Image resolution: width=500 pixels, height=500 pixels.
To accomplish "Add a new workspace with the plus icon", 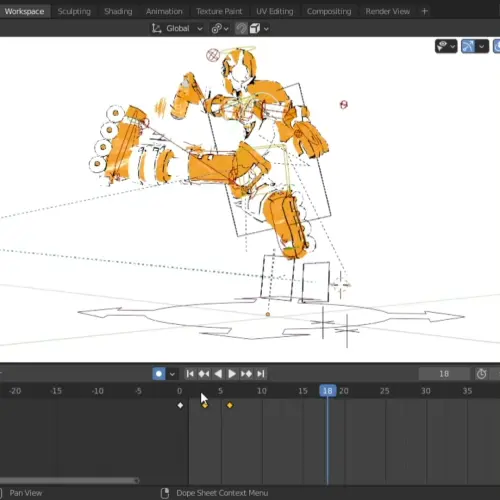I will tap(424, 11).
